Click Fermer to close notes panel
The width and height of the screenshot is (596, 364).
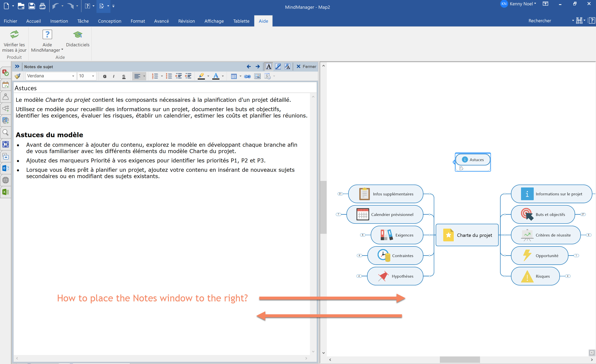pyautogui.click(x=306, y=66)
